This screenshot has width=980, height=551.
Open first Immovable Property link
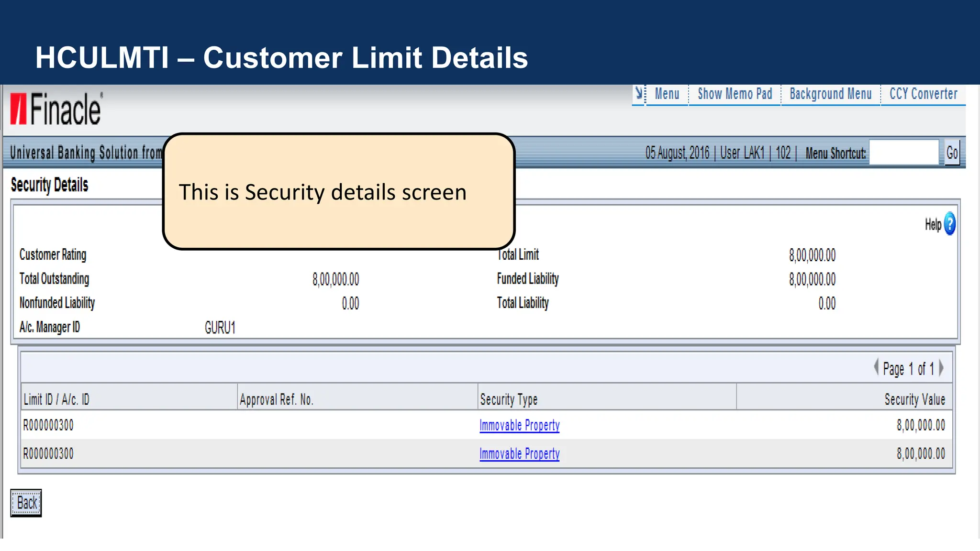pyautogui.click(x=519, y=425)
